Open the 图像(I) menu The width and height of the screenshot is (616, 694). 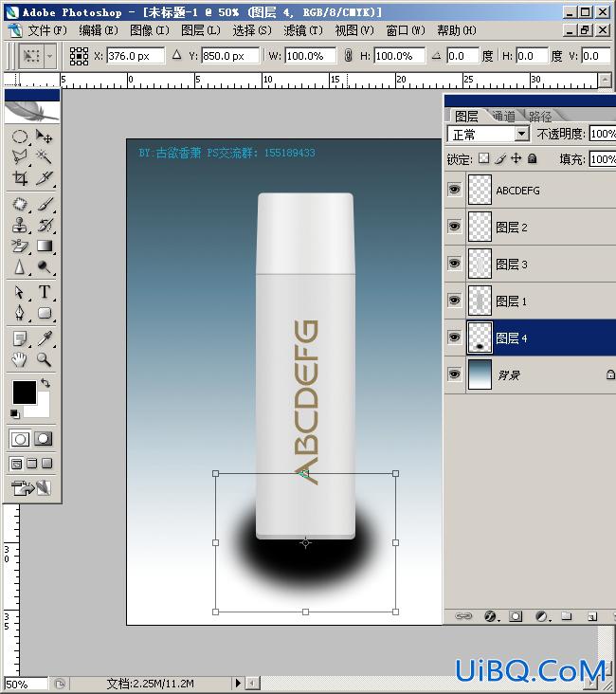[x=150, y=30]
